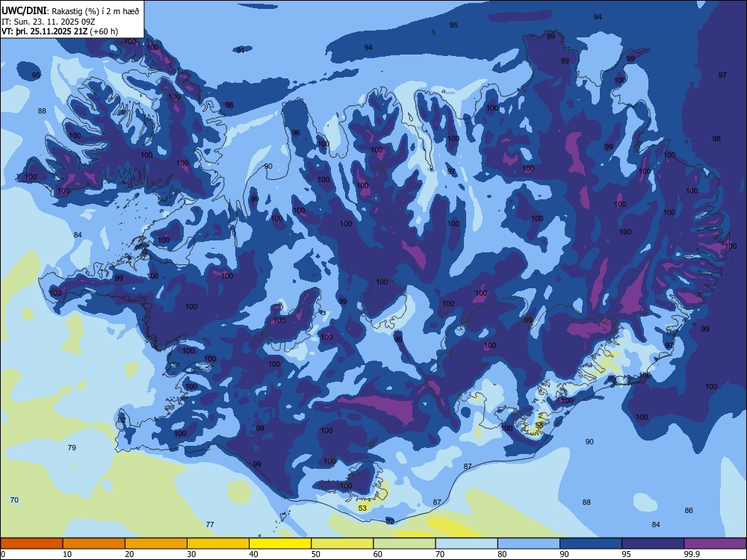Select the 70–80% pale blue legend swatch

coord(466,544)
